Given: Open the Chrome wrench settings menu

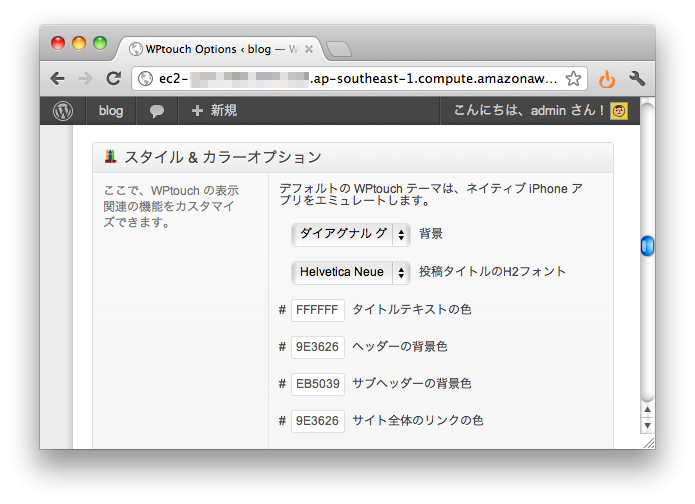Looking at the screenshot, I should point(637,79).
